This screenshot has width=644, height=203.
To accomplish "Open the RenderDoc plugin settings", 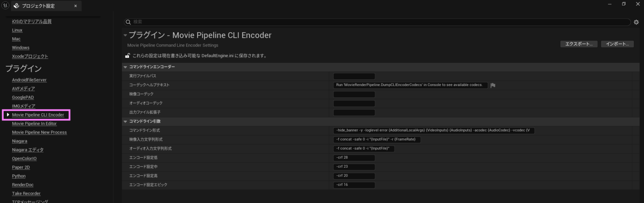I will [x=23, y=185].
